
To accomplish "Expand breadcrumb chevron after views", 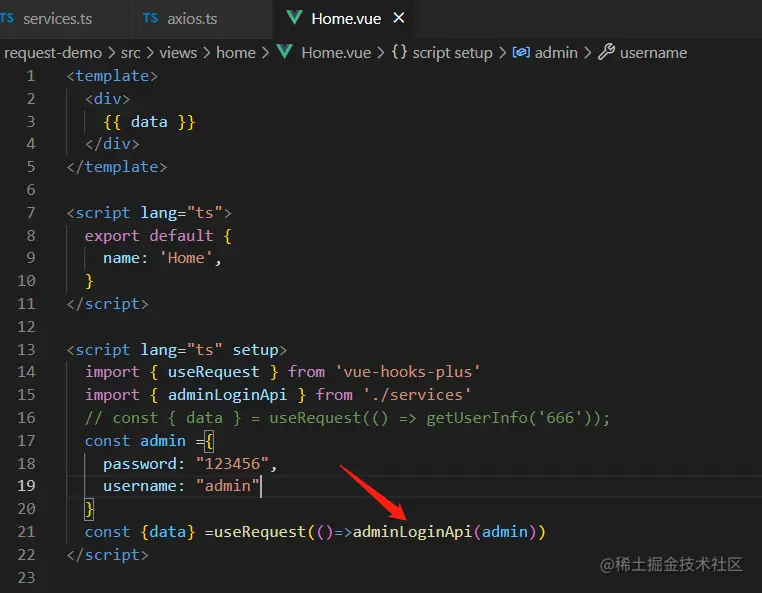I will (x=207, y=52).
